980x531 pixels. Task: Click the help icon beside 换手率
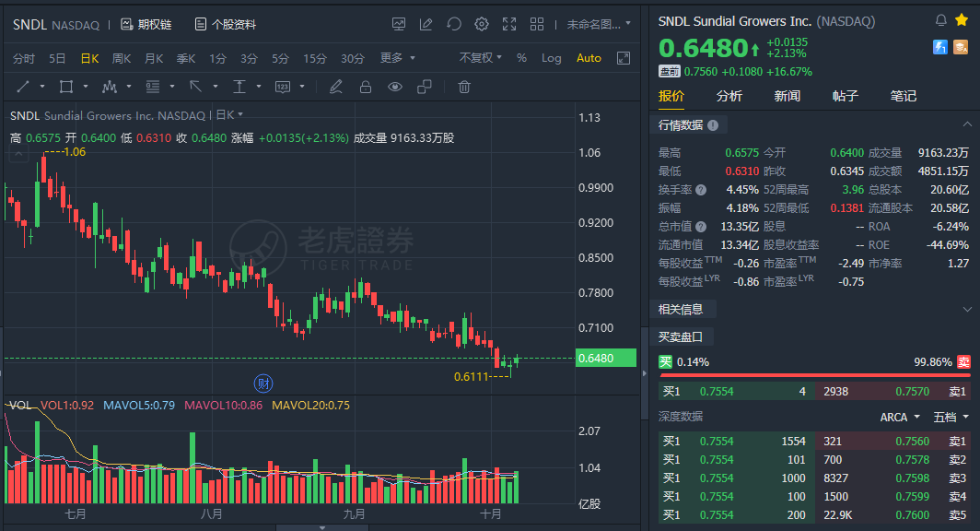pos(701,190)
